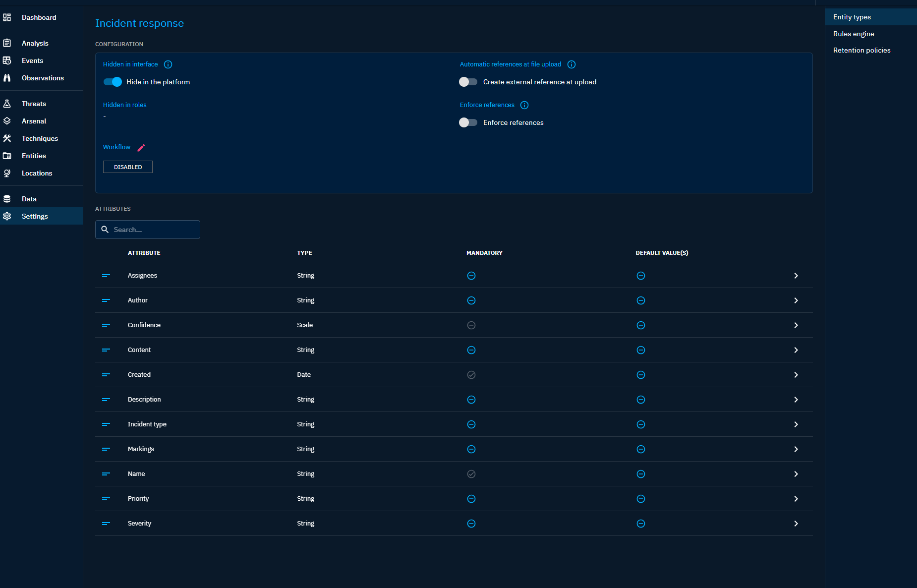Click info icon next to Hidden in interface
917x588 pixels.
point(168,64)
